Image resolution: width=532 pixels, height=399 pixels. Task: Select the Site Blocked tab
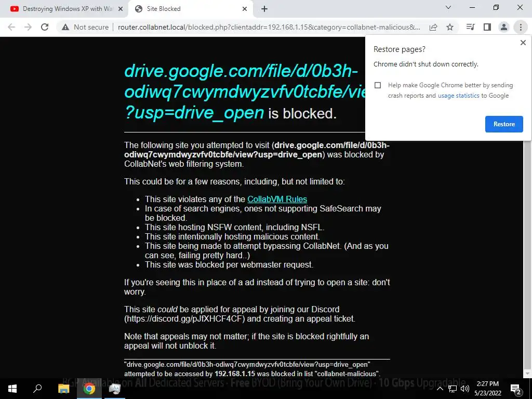pyautogui.click(x=190, y=9)
